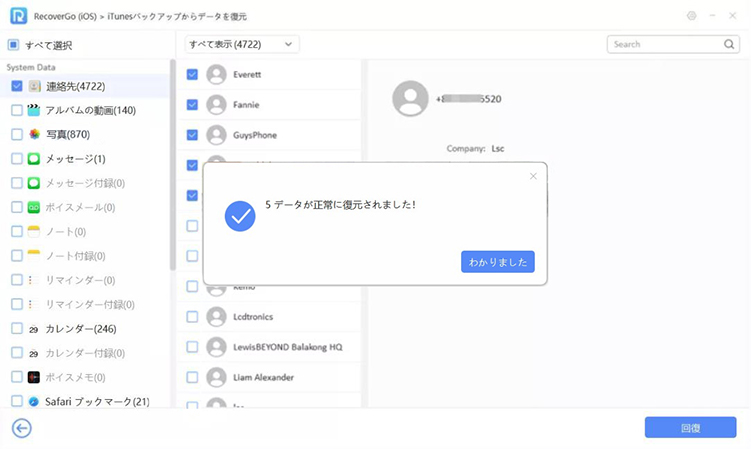Toggle the すべて選択 checkbox
The width and height of the screenshot is (751, 449).
click(13, 45)
